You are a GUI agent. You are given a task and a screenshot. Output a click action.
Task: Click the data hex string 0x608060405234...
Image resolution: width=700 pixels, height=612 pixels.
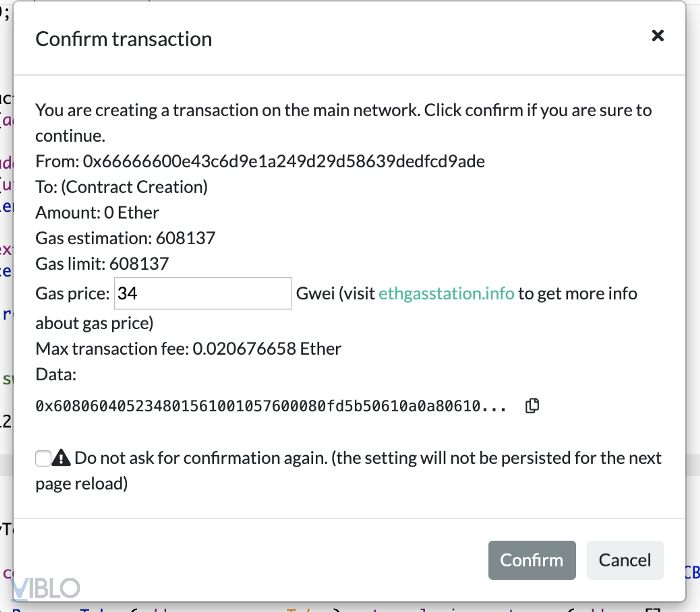coord(271,406)
